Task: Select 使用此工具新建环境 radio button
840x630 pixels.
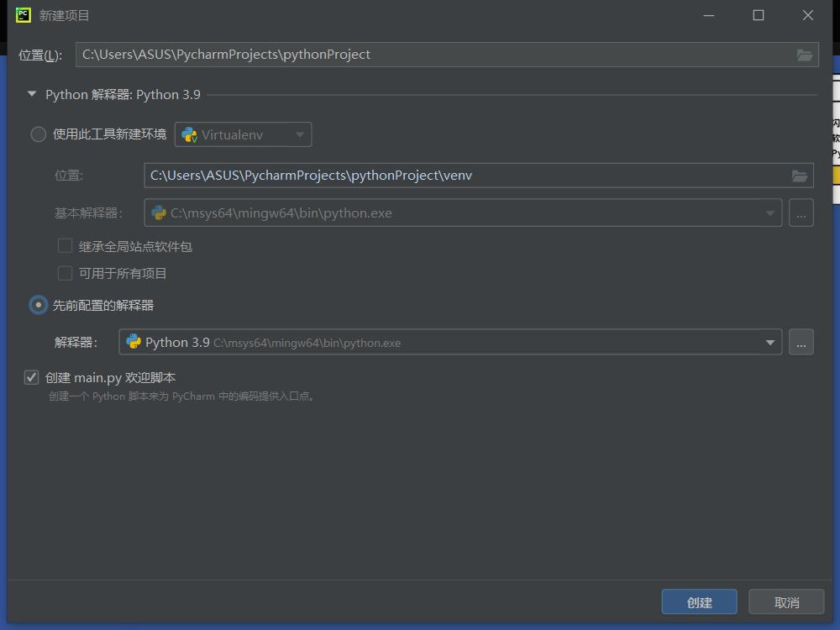Action: point(38,134)
